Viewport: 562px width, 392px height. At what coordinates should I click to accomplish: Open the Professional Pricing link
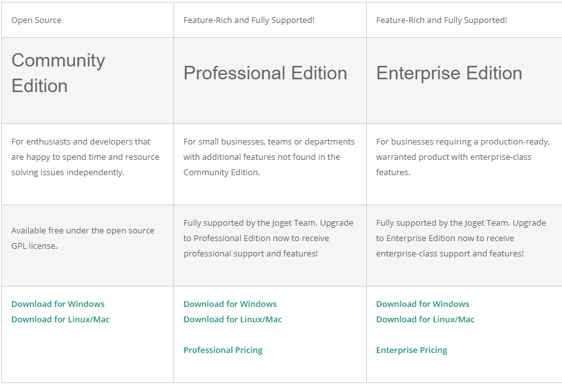[223, 350]
